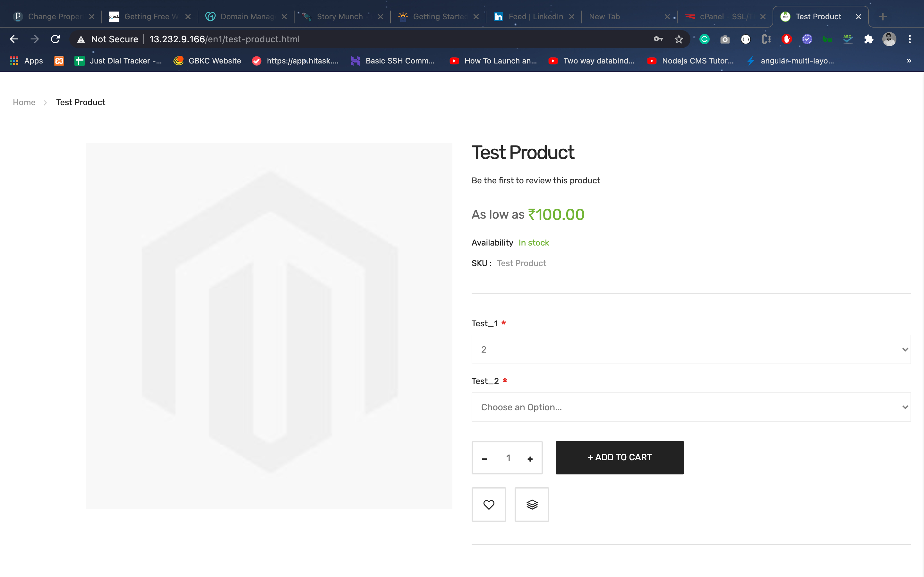Open Chrome three-dot menu
Image resolution: width=924 pixels, height=577 pixels.
910,39
